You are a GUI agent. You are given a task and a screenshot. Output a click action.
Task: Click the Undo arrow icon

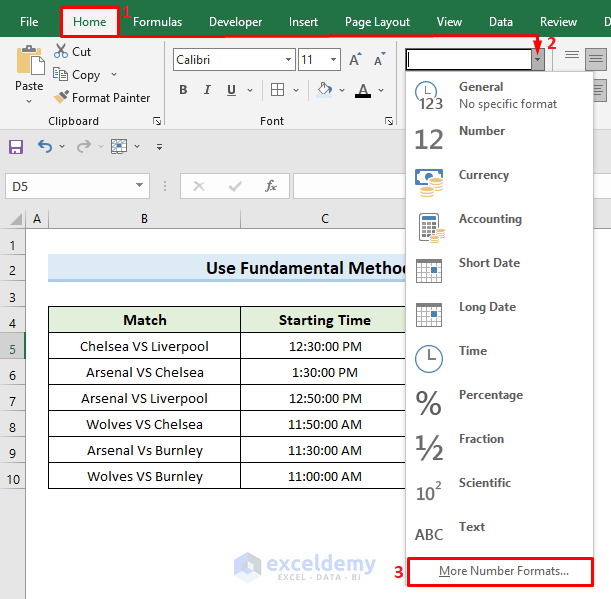click(x=45, y=147)
